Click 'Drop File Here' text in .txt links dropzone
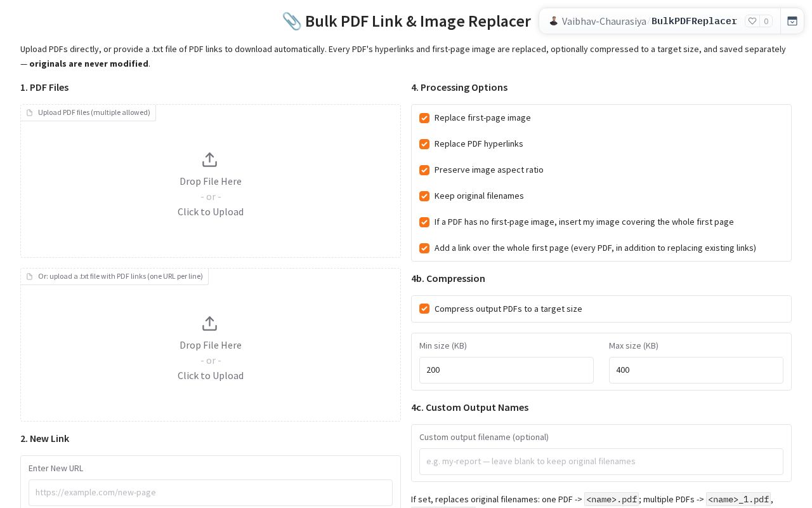 (x=211, y=345)
